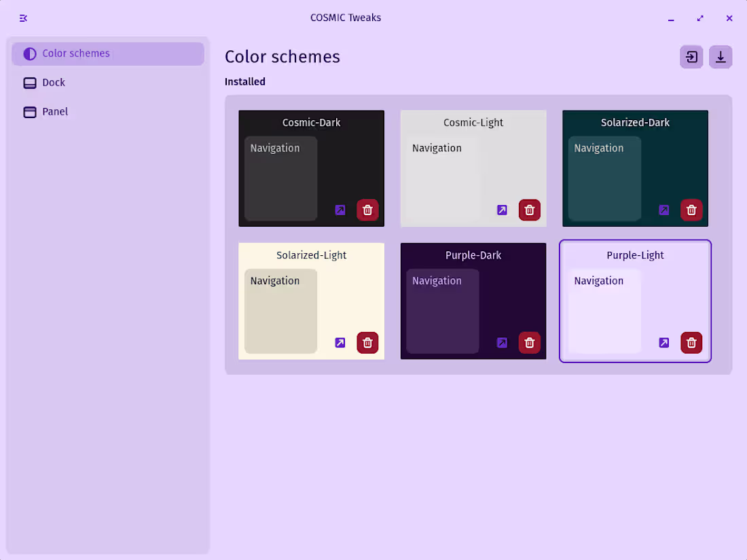This screenshot has width=747, height=560.
Task: Minimize the COSMIC Tweaks window
Action: [671, 18]
